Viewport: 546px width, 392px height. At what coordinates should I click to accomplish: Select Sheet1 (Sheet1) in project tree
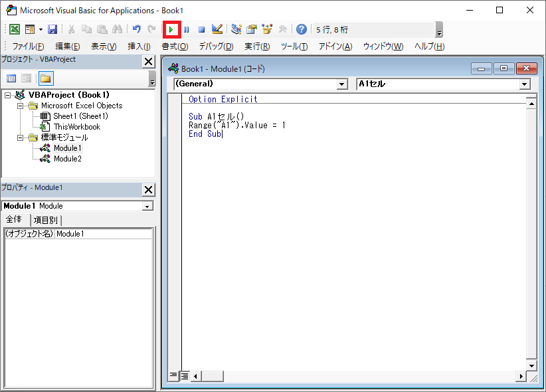pyautogui.click(x=81, y=116)
